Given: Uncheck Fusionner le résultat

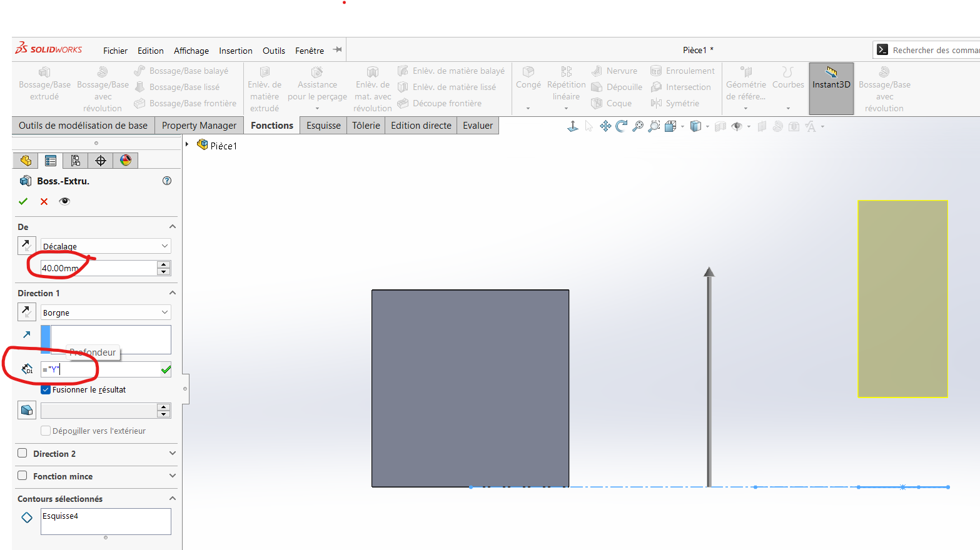Looking at the screenshot, I should 46,389.
